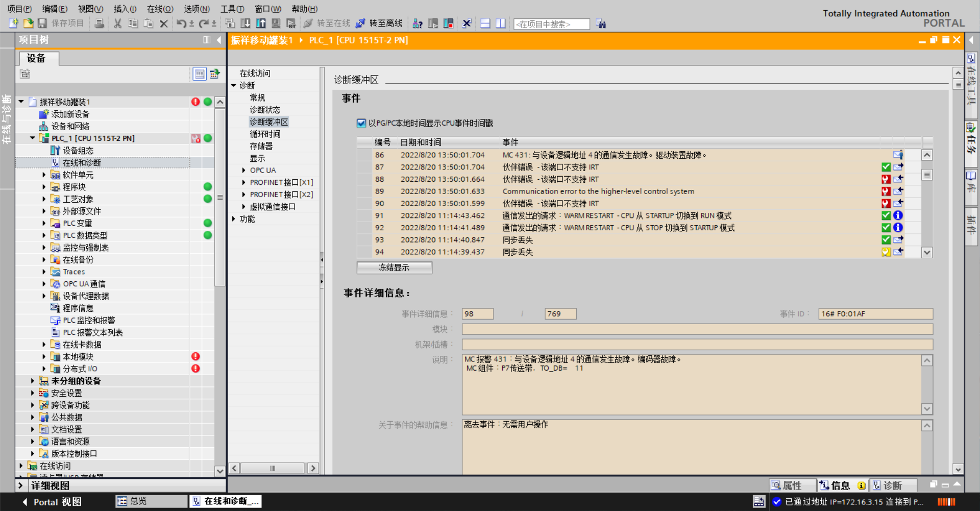Click the split editor horizontally icon
Viewport: 980px width, 511px height.
tap(485, 23)
